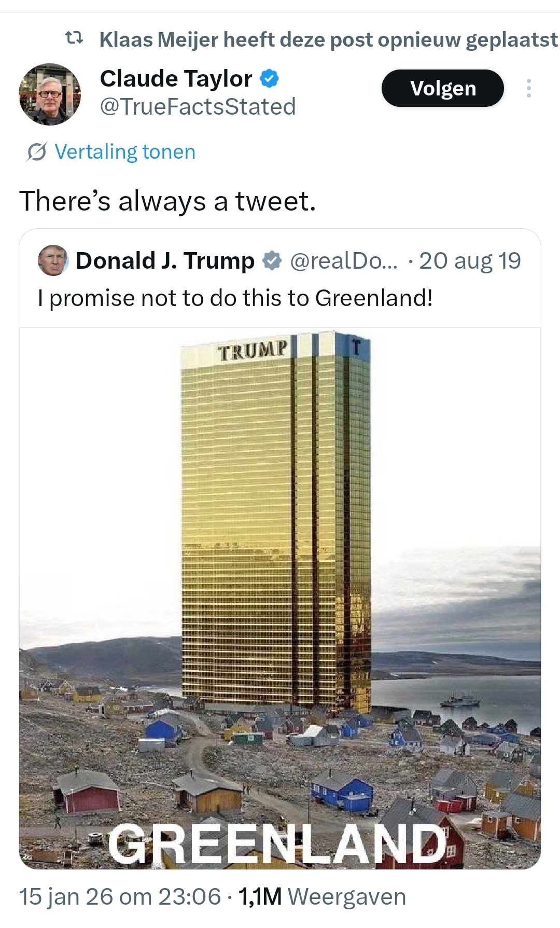Image resolution: width=560 pixels, height=928 pixels.
Task: Click the translation icon beside Vertaling tonen
Action: point(37,152)
